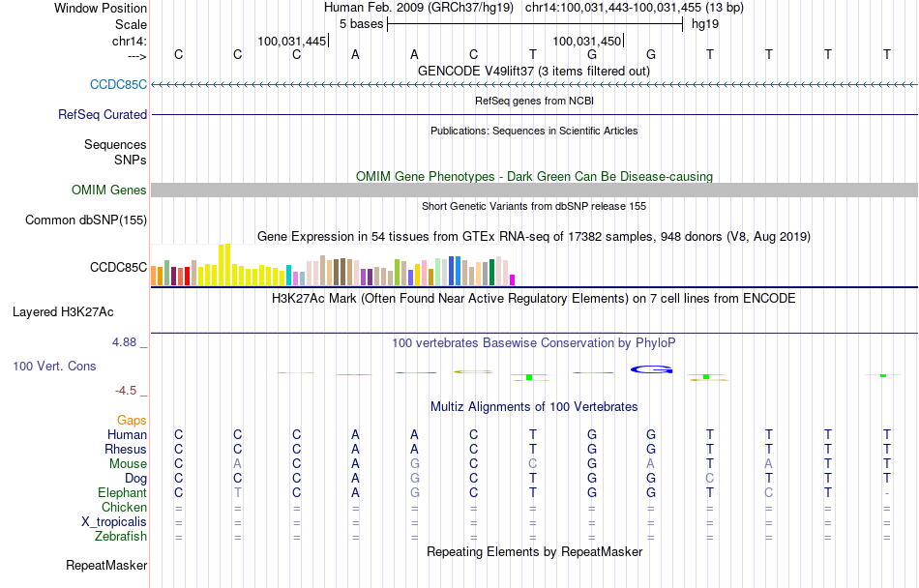The height and width of the screenshot is (588, 919).
Task: Click the Zebrafish alignment row label
Action: 121,536
